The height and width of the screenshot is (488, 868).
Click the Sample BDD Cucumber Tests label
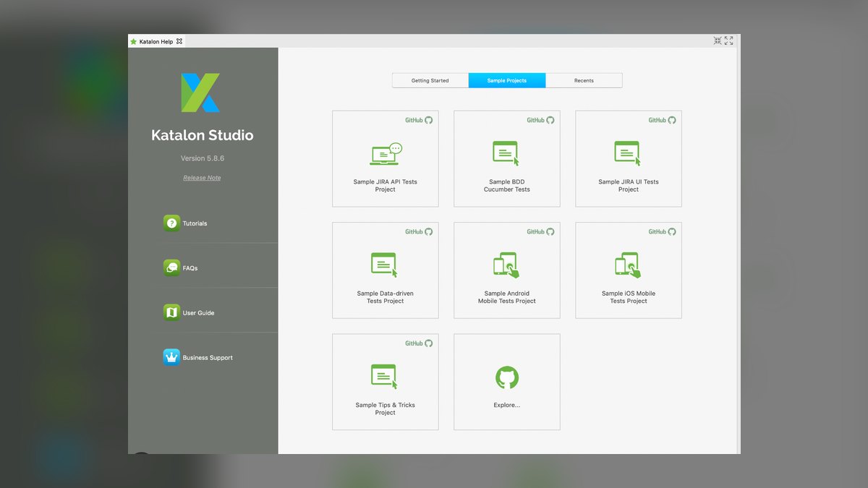tap(507, 186)
